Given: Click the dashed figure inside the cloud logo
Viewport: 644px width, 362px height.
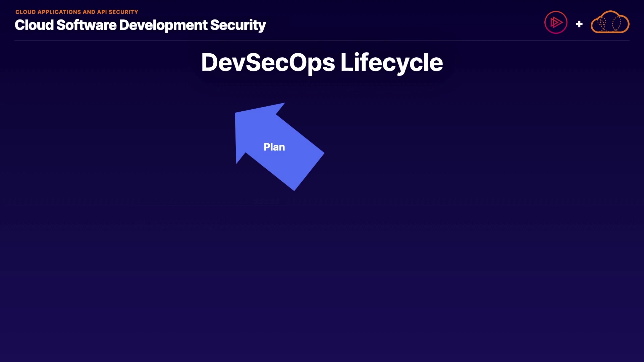Looking at the screenshot, I should 602,24.
